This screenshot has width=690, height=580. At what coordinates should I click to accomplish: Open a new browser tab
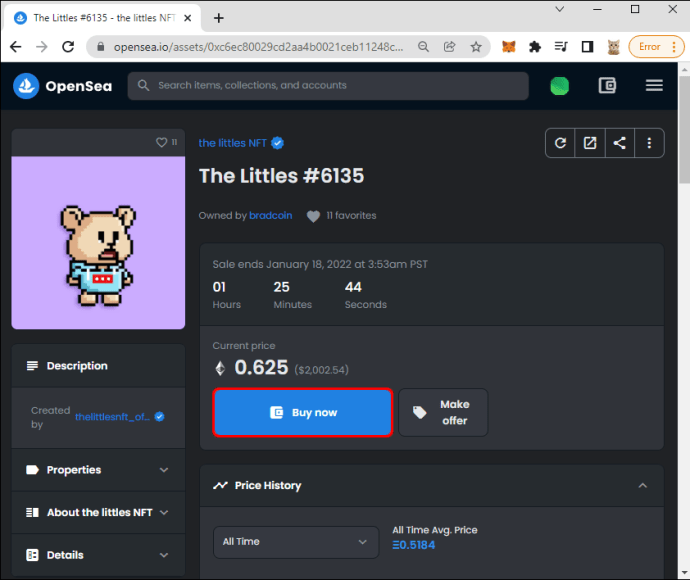(219, 18)
